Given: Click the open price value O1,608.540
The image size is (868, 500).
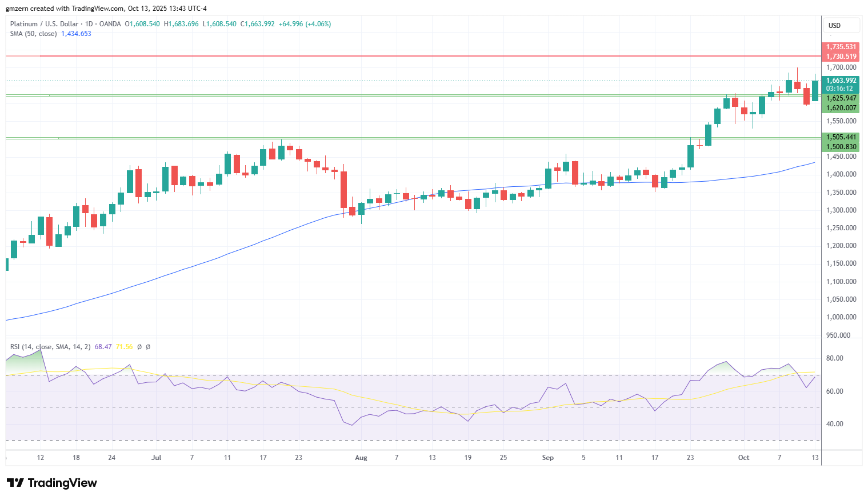Looking at the screenshot, I should tap(142, 24).
